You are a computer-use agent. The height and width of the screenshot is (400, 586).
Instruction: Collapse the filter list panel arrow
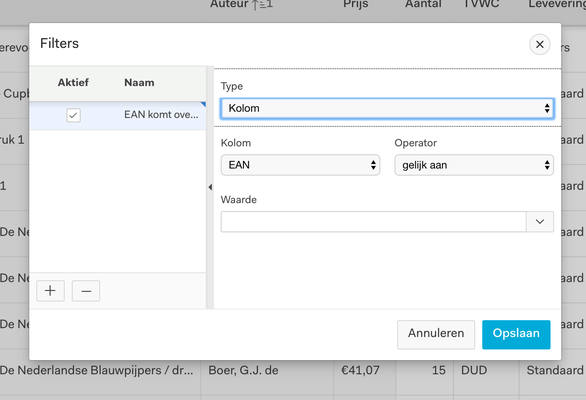[x=210, y=187]
